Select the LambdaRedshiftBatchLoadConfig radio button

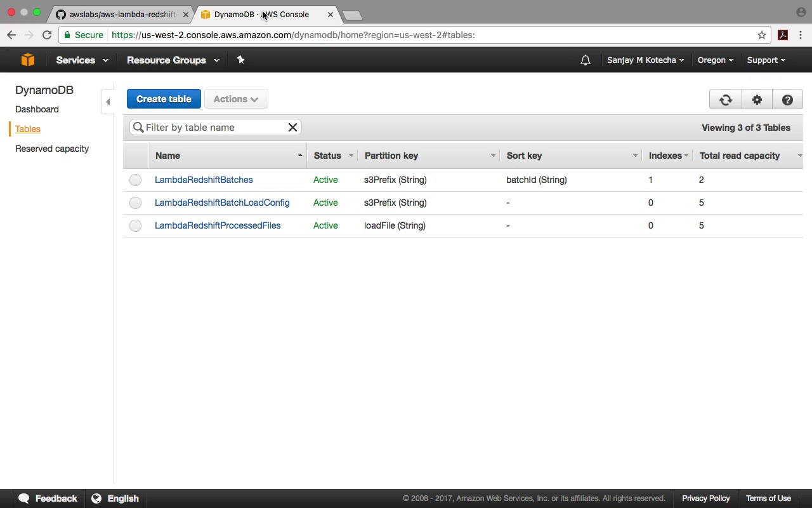pos(135,203)
